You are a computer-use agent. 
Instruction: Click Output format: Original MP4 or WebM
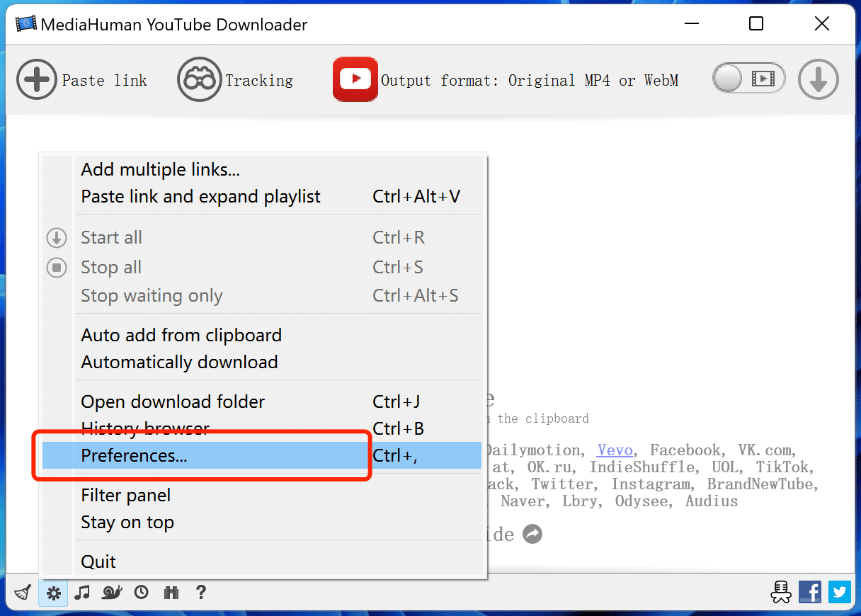click(529, 80)
